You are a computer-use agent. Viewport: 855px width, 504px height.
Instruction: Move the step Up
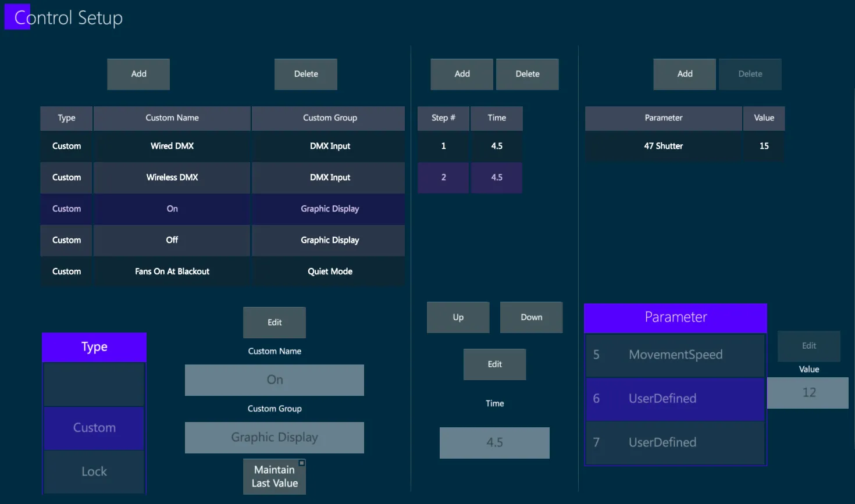coord(458,317)
